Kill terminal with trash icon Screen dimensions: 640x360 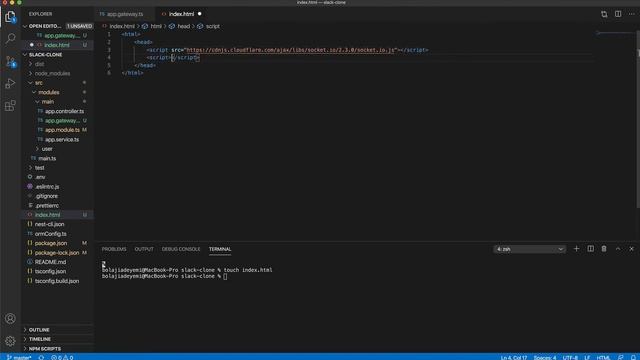604,249
